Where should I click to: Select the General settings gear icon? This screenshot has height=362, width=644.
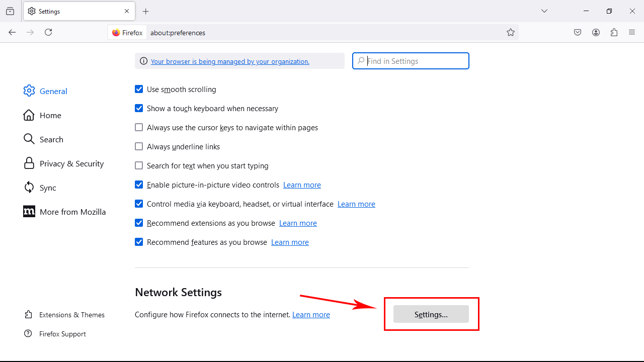(x=29, y=90)
